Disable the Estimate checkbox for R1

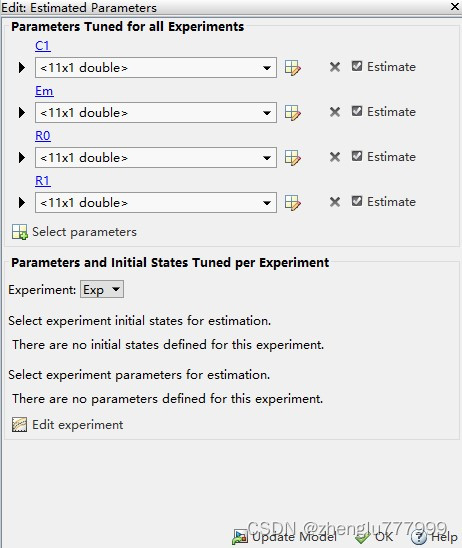357,201
